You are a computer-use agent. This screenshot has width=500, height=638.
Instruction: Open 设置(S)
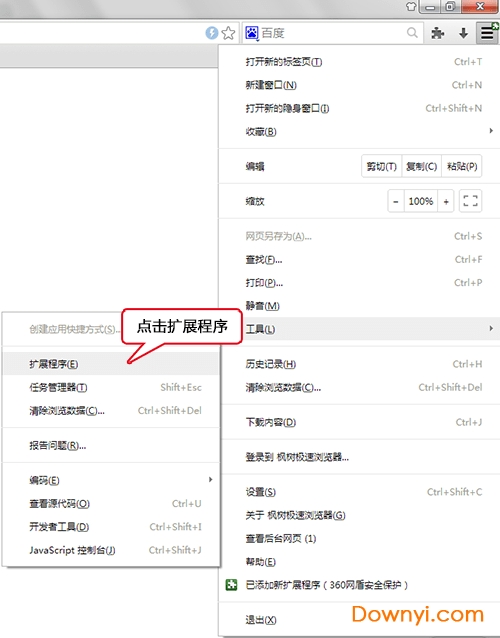coord(360,492)
